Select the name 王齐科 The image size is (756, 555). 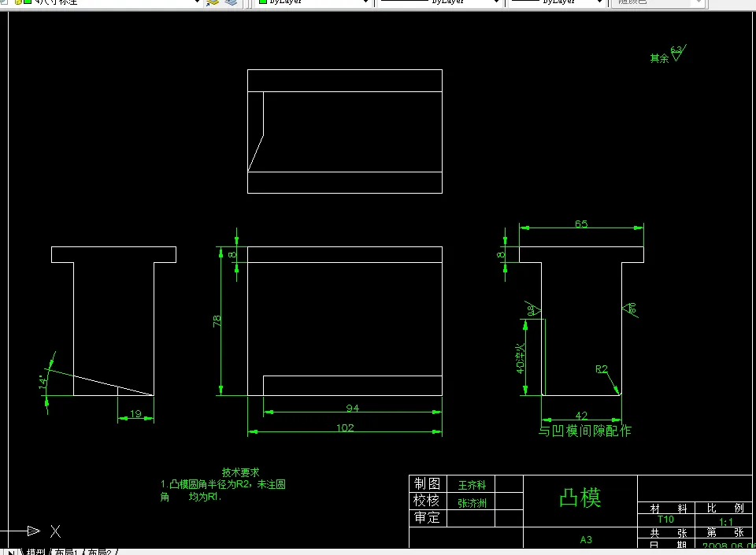tap(472, 485)
